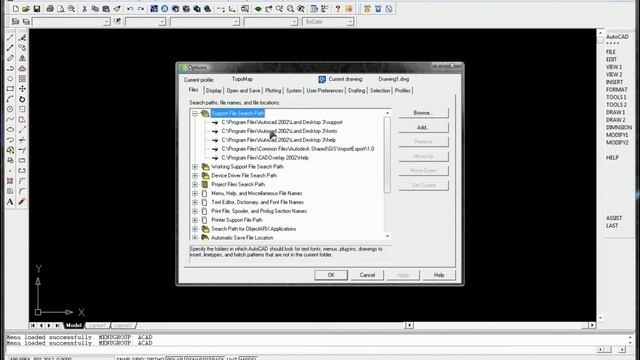The width and height of the screenshot is (640, 360).
Task: Click the Print plotter icon
Action: pyautogui.click(x=50, y=9)
